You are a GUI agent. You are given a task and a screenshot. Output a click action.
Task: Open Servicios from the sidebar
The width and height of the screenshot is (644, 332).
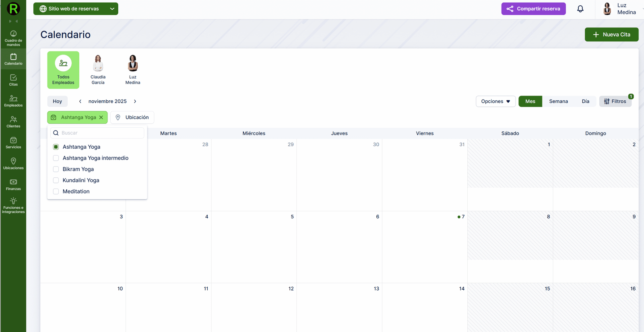click(x=13, y=143)
